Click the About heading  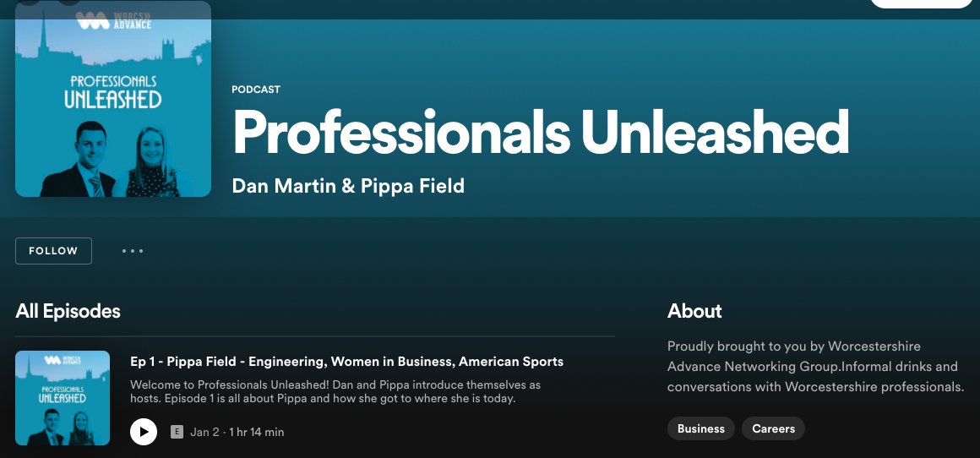click(x=694, y=311)
